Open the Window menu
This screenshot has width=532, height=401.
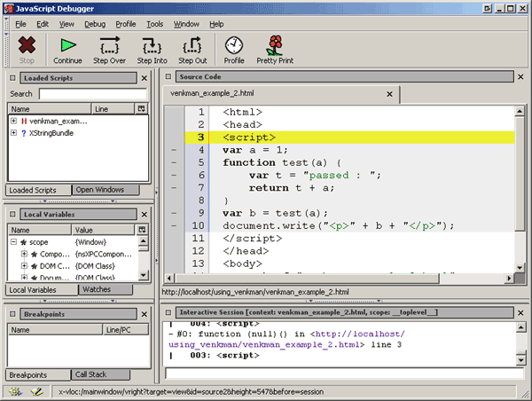(186, 24)
